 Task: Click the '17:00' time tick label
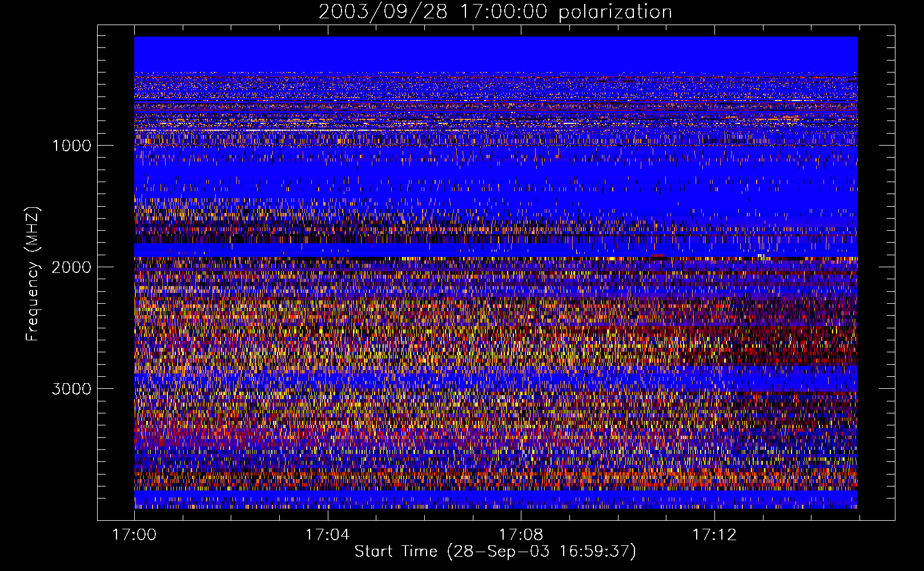coord(134,534)
